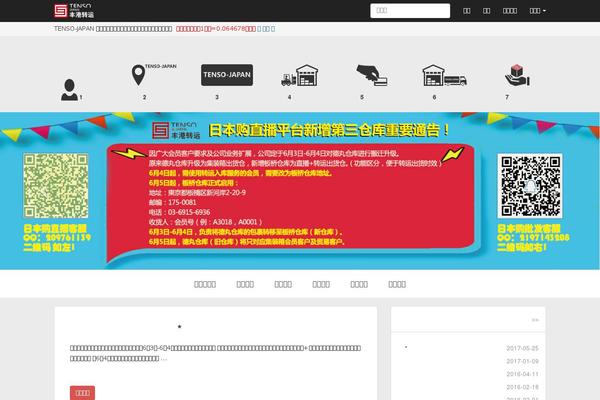The image size is (600, 400).
Task: Focus the search field in the top bar
Action: click(410, 11)
